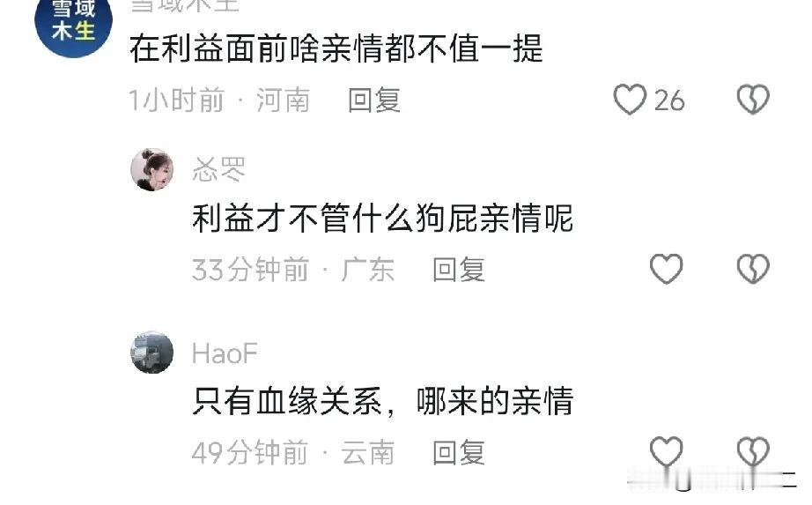This screenshot has height=505, width=812.
Task: Reply to the 49分钟前 云南 comment
Action: click(x=459, y=453)
